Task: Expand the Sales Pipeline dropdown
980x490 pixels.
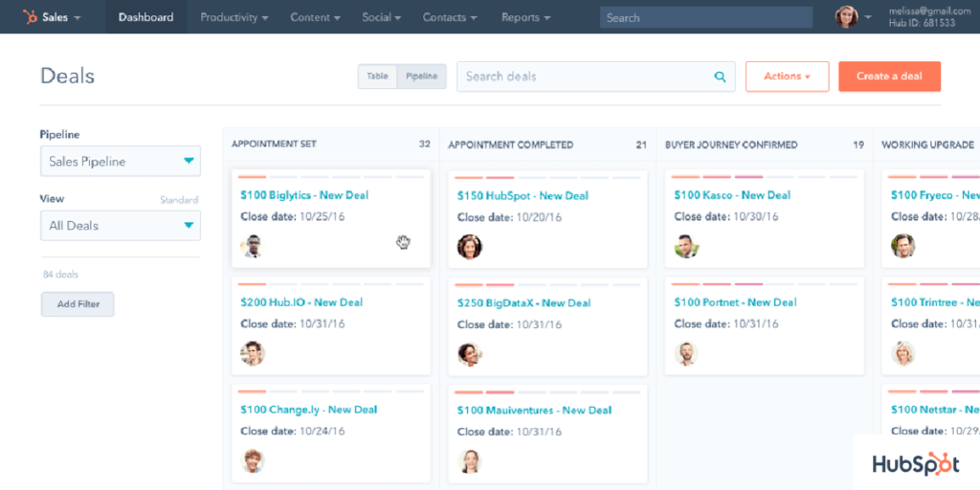Action: click(121, 161)
